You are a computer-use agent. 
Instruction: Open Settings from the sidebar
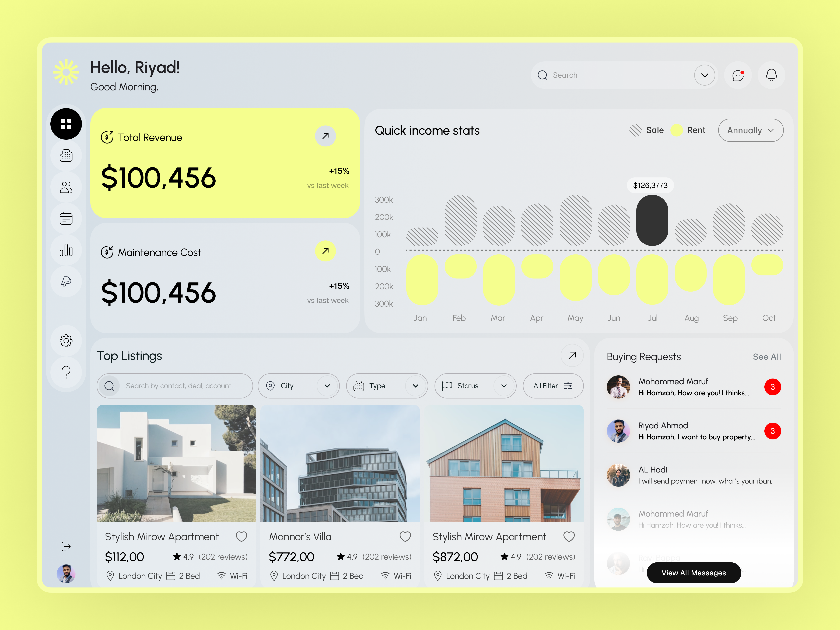pos(66,341)
